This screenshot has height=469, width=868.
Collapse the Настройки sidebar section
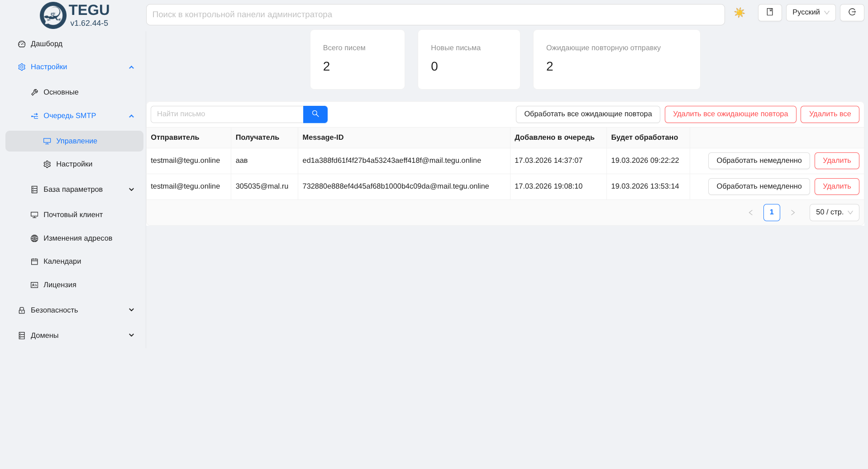coord(131,67)
